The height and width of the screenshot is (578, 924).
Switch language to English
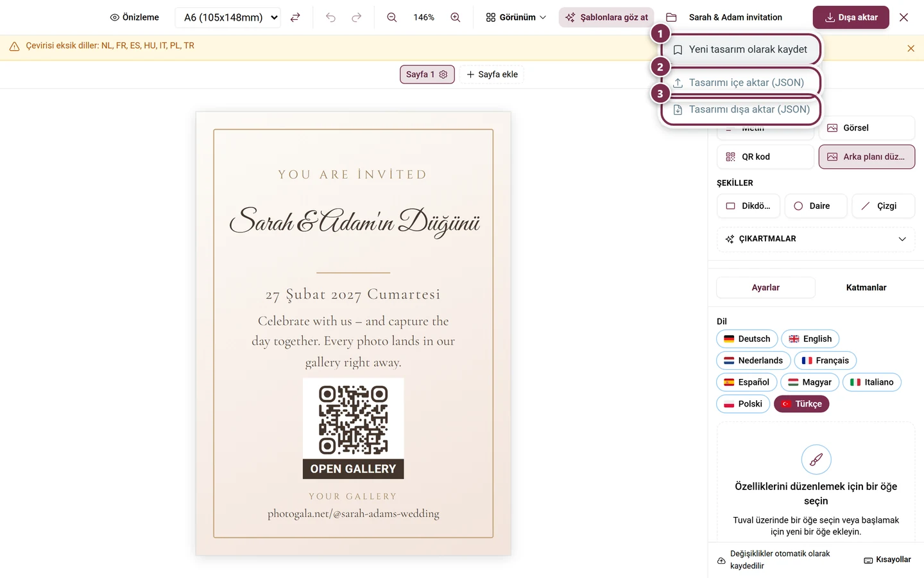pyautogui.click(x=810, y=339)
